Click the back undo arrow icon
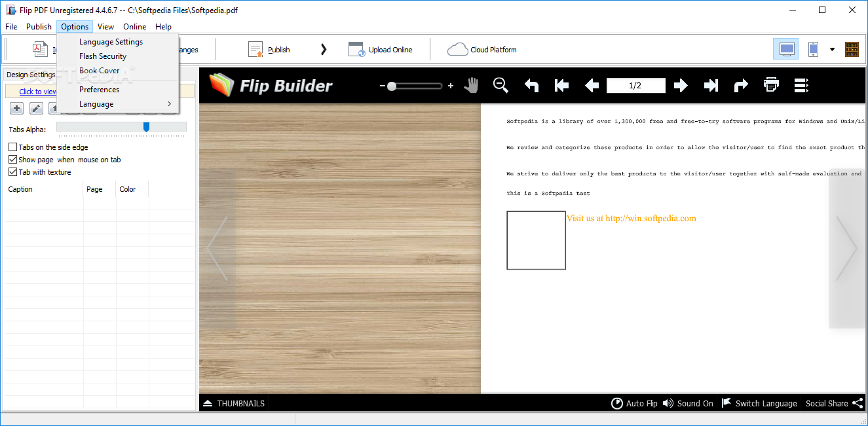Screen dimensions: 868x426 [531, 85]
